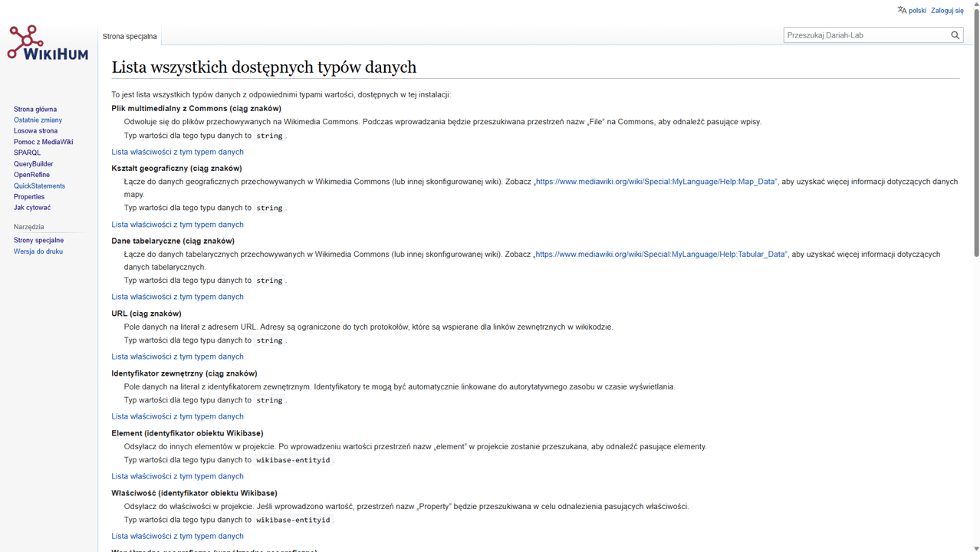Viewport: 980px width, 552px height.
Task: Click Strony specjalne under Narzędzia
Action: pyautogui.click(x=38, y=240)
